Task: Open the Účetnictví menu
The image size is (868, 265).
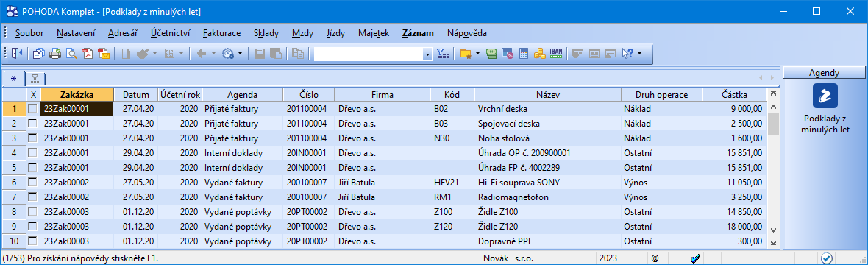Action: pos(170,32)
